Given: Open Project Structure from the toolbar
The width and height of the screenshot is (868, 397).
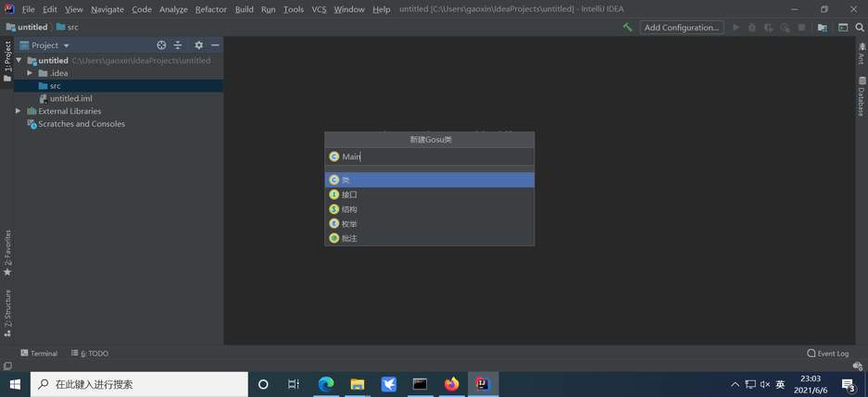Looking at the screenshot, I should coord(822,28).
